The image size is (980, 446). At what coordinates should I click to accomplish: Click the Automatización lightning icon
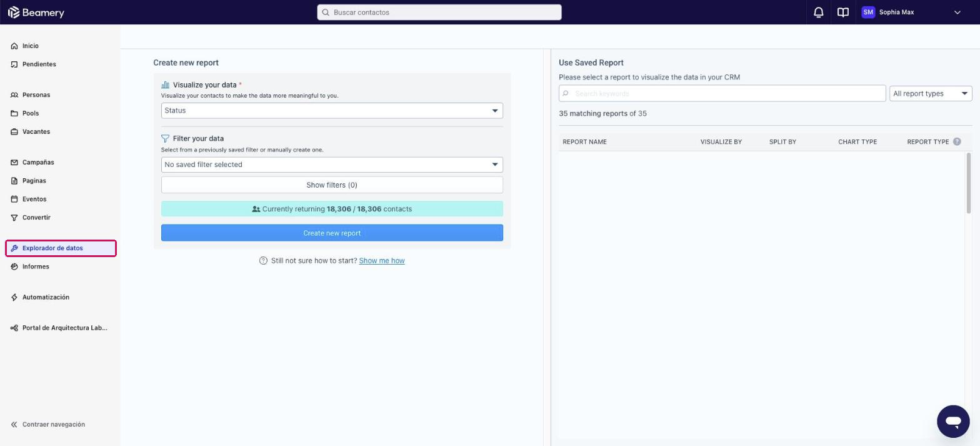(x=14, y=297)
